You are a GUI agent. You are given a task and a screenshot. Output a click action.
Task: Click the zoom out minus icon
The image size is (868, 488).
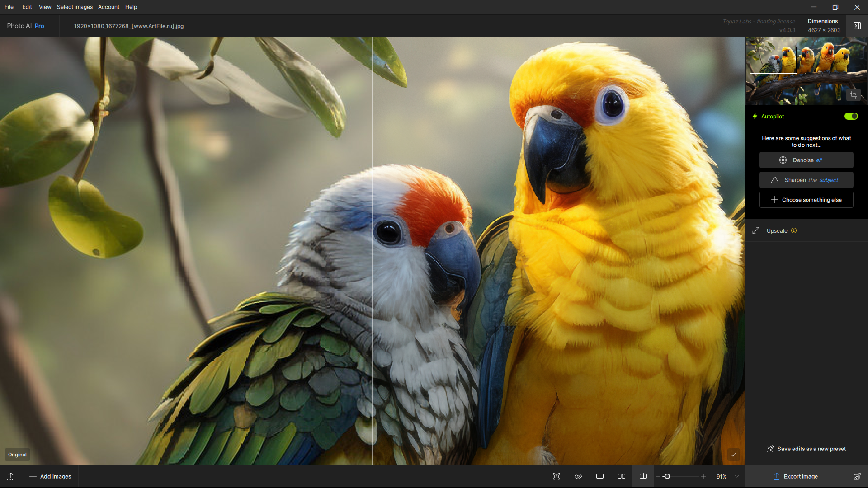[x=658, y=476]
